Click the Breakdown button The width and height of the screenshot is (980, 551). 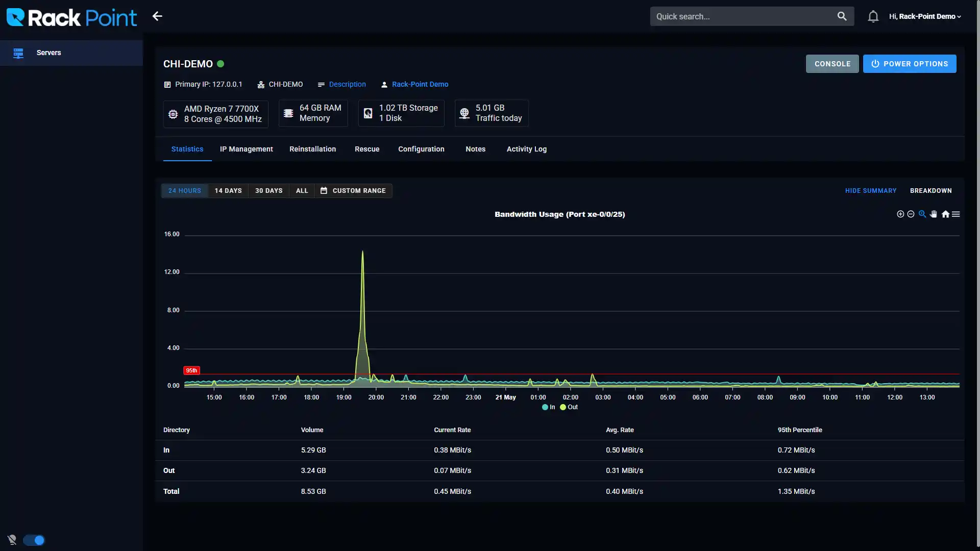pyautogui.click(x=931, y=191)
